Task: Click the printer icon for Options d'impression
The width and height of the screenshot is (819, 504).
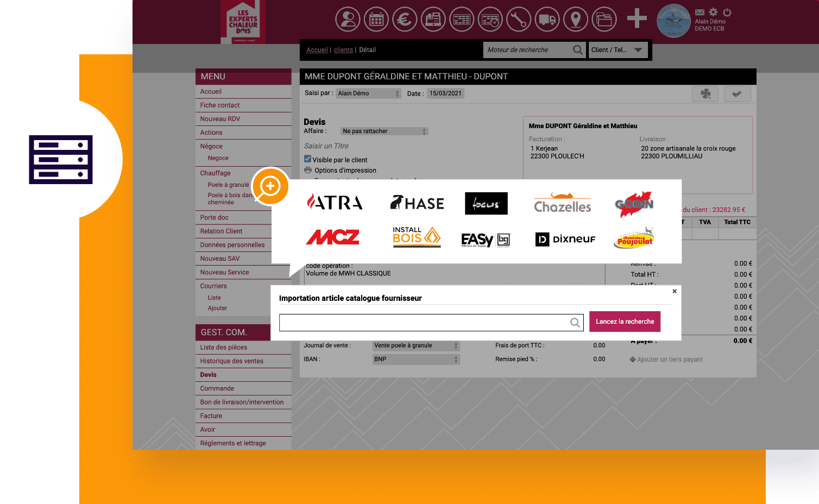Action: (x=308, y=170)
